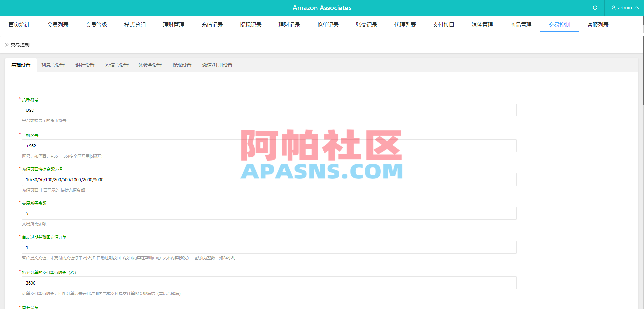The height and width of the screenshot is (309, 644).
Task: Open 商品管理 from the top navigation
Action: [520, 24]
